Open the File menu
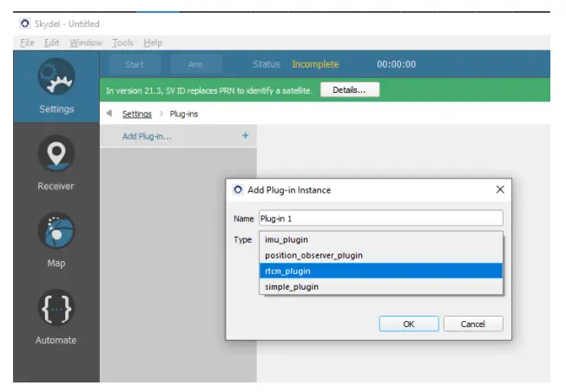566x392 pixels. [27, 42]
